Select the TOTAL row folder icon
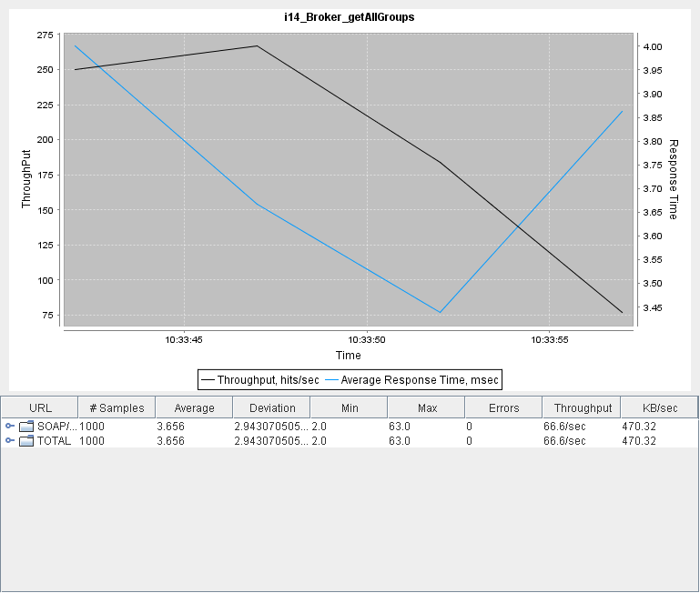Screen dimensions: 700x593 (26, 441)
